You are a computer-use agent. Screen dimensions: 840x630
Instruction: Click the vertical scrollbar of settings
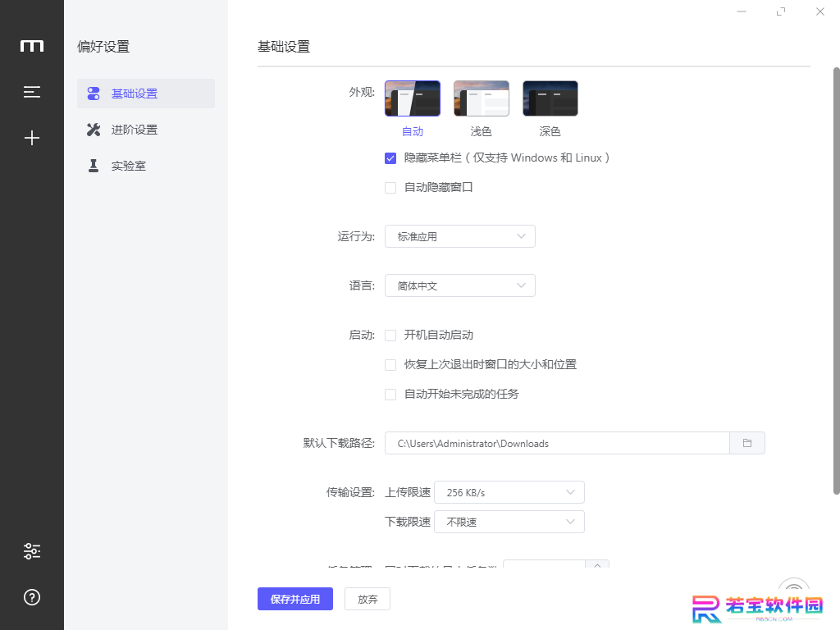[836, 281]
